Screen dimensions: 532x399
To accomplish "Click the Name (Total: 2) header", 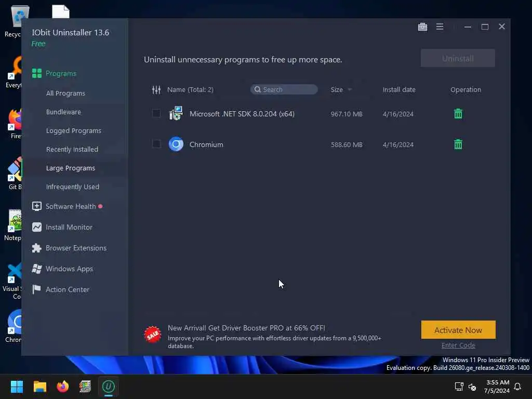I will point(190,89).
